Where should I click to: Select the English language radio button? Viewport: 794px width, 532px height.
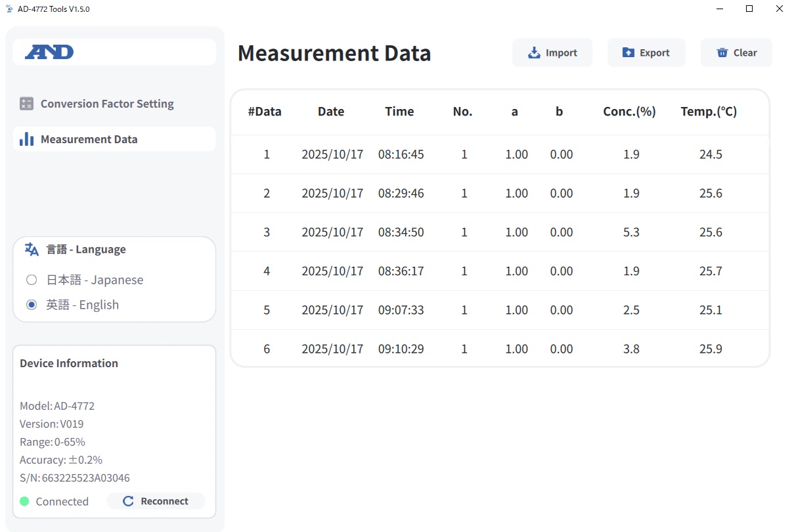click(32, 305)
